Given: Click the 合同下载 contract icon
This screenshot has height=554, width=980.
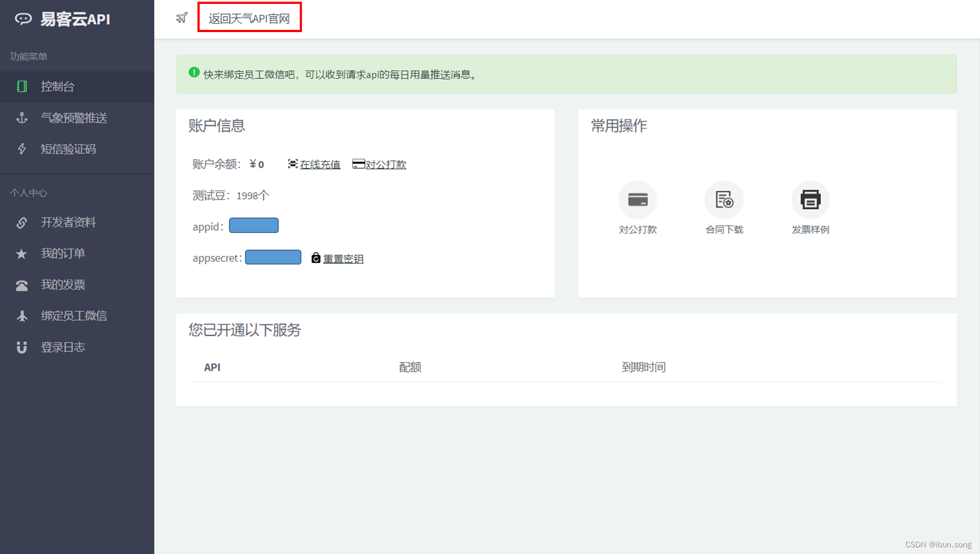Looking at the screenshot, I should pyautogui.click(x=724, y=200).
